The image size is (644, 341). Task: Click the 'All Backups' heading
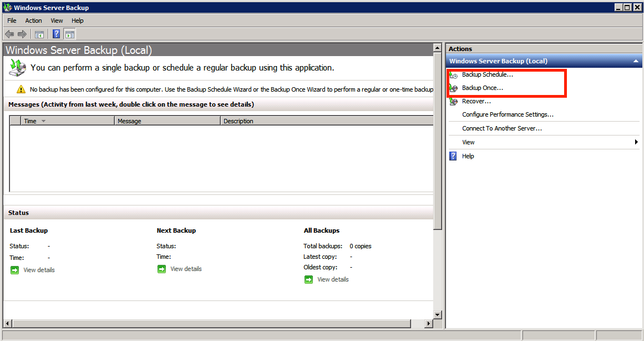point(322,230)
